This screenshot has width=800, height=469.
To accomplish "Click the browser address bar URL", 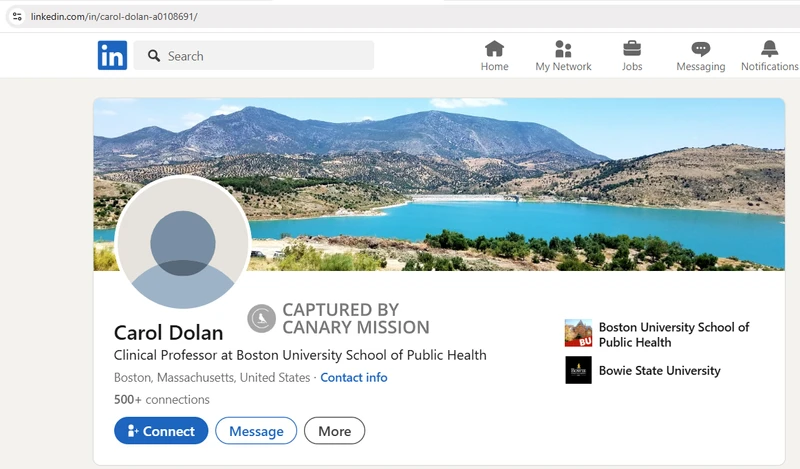I will (114, 16).
